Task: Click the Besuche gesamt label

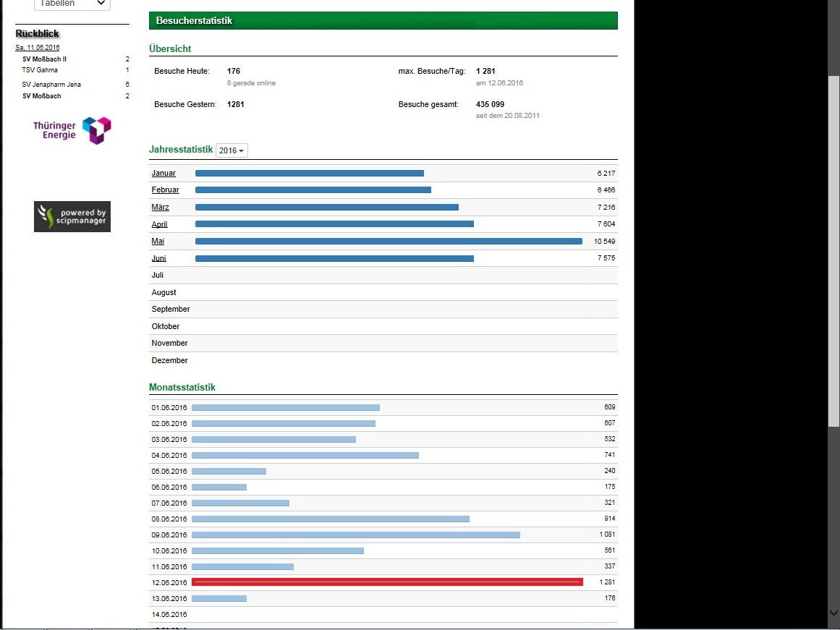Action: pos(428,104)
